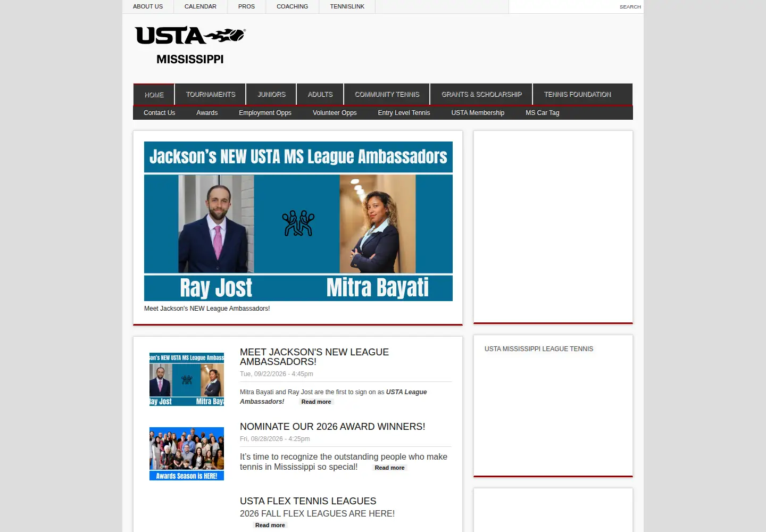Open the Tennis Foundation tab

click(x=577, y=94)
